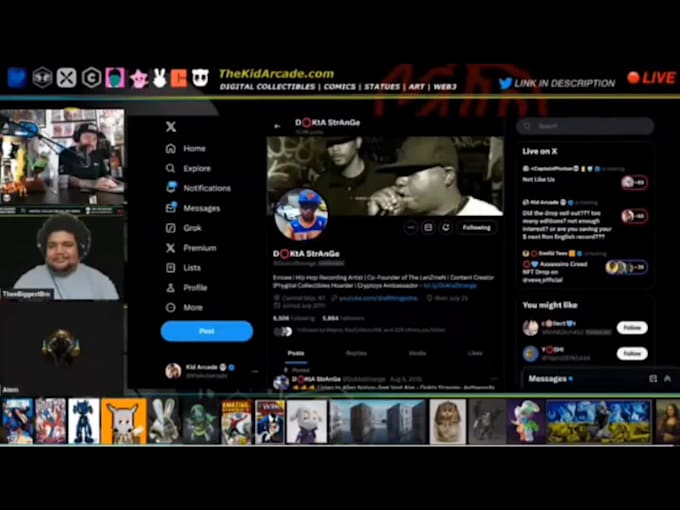The image size is (680, 510).
Task: Open the profile header banner image
Action: pyautogui.click(x=385, y=176)
